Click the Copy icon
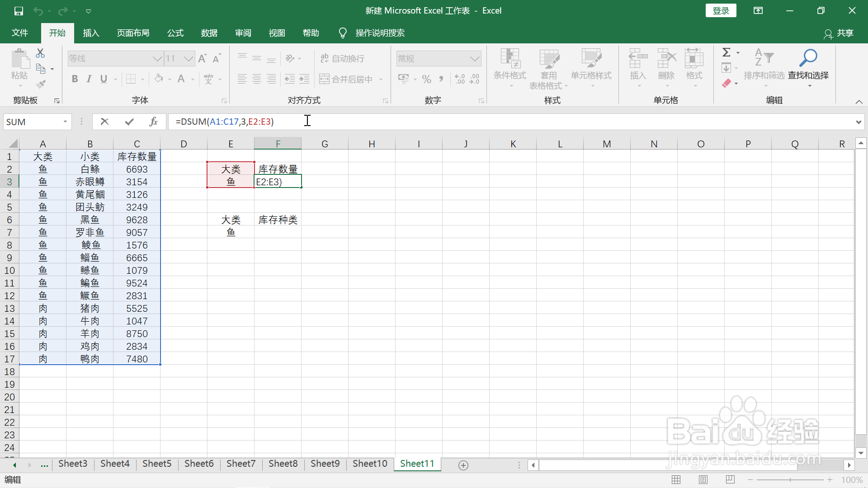 [x=41, y=69]
